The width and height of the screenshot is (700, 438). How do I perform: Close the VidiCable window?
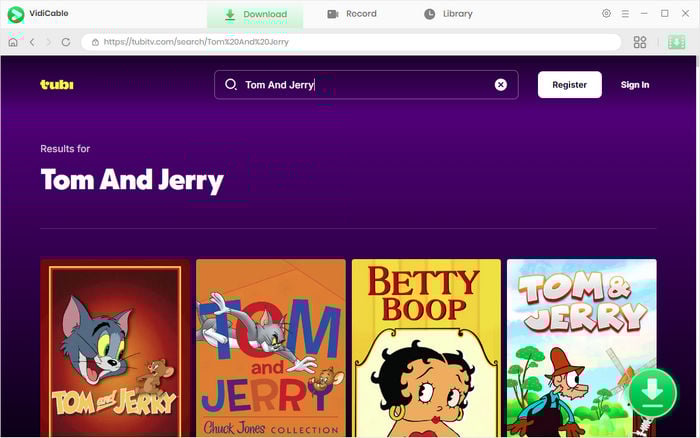(x=685, y=13)
